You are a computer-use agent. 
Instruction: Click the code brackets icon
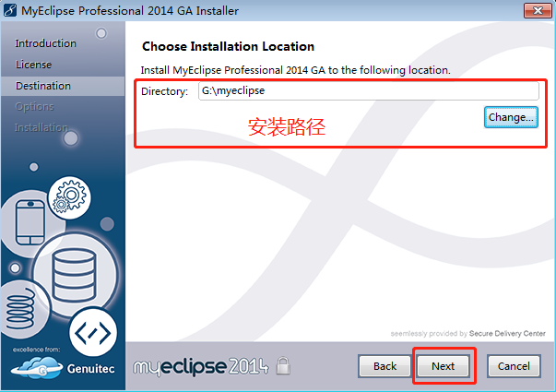[93, 333]
